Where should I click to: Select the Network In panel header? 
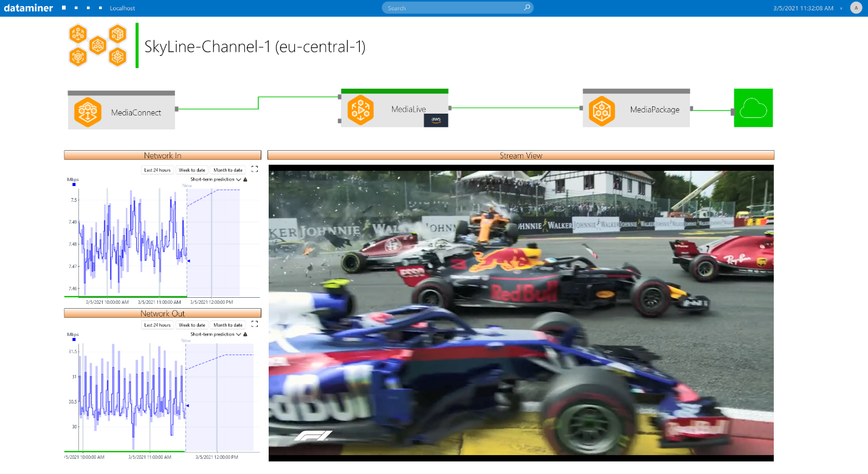pyautogui.click(x=162, y=155)
